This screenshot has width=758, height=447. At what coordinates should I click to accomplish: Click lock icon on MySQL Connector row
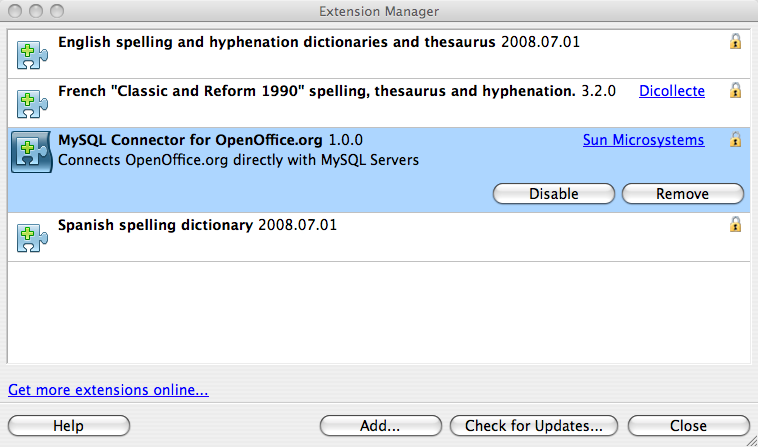point(735,140)
